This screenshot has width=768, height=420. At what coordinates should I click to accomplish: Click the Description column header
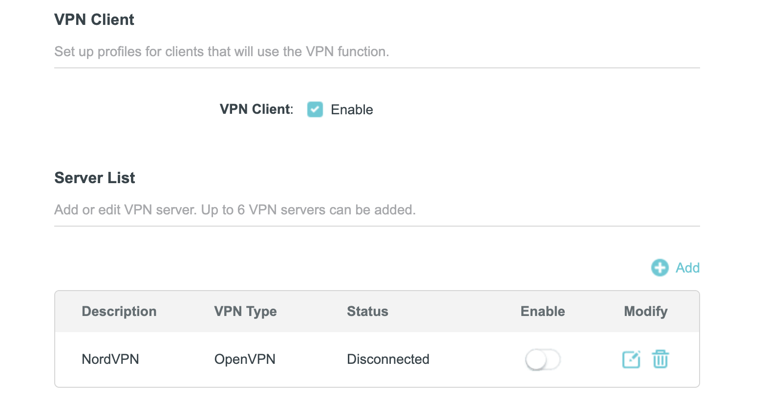point(119,311)
